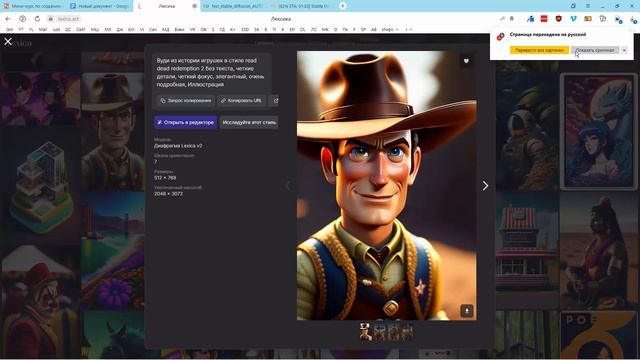Click the 'Запрос копирования' copy prompt button
This screenshot has height=360, width=640.
pyautogui.click(x=186, y=100)
